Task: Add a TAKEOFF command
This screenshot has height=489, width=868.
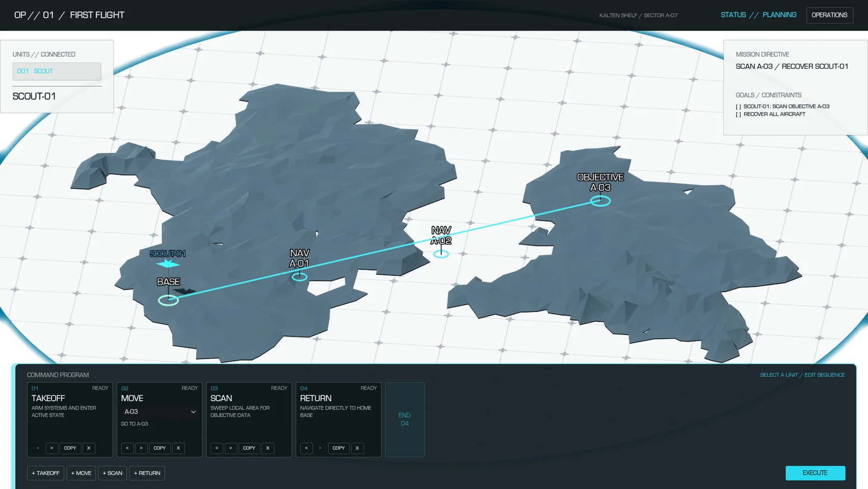Action: (x=46, y=473)
